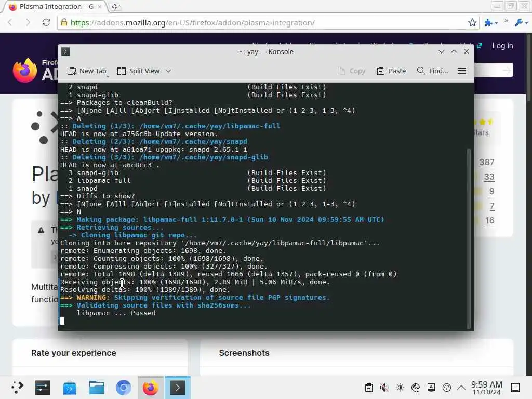Minimize the Konsole window via down chevron

[x=441, y=51]
